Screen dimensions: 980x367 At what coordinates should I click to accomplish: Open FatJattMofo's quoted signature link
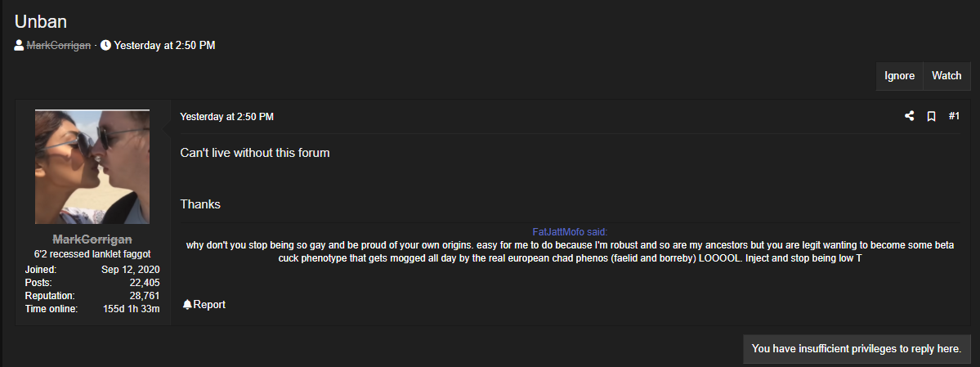pyautogui.click(x=570, y=232)
